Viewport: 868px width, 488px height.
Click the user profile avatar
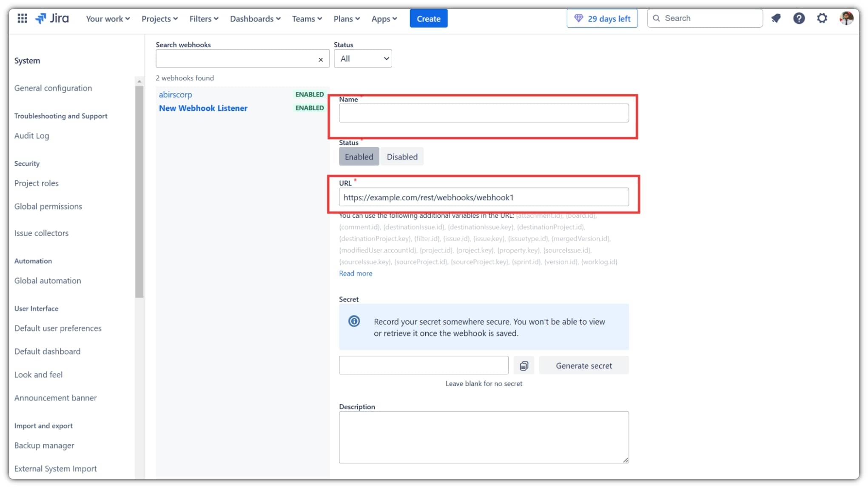(x=846, y=18)
